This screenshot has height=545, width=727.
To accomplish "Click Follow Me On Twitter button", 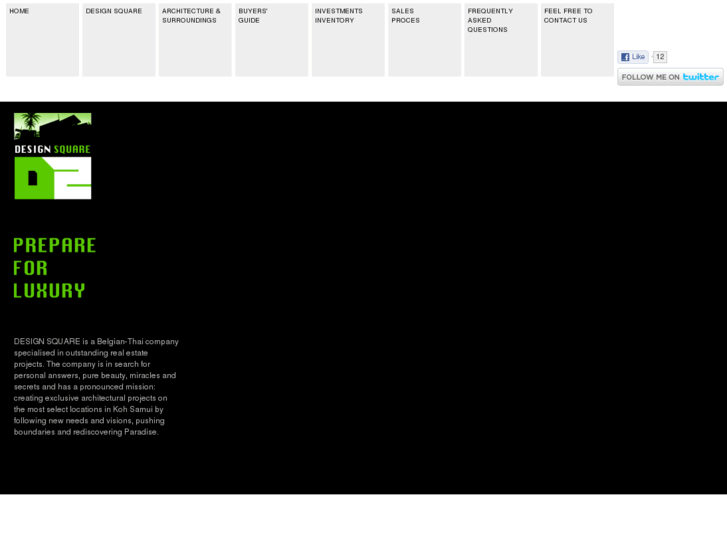I will [x=670, y=77].
